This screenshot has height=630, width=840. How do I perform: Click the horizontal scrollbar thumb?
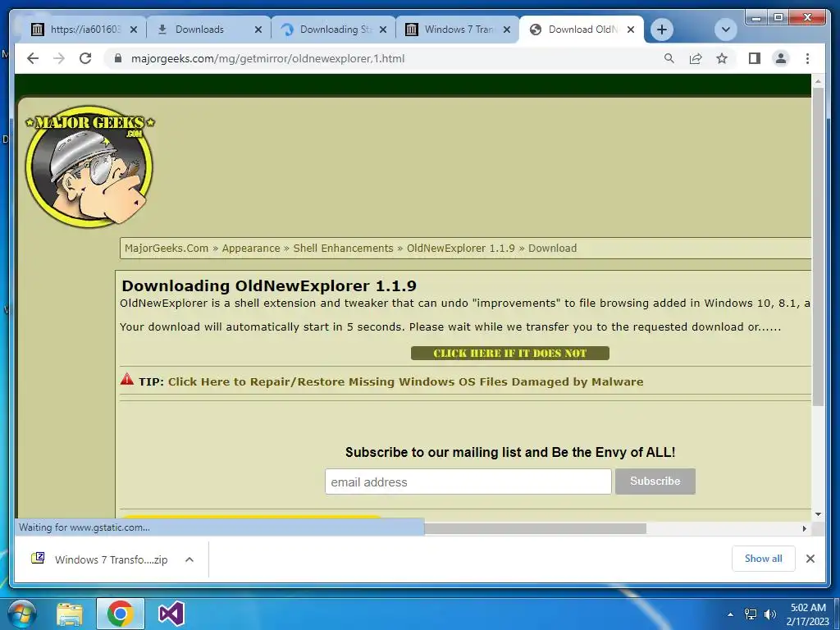click(x=535, y=529)
